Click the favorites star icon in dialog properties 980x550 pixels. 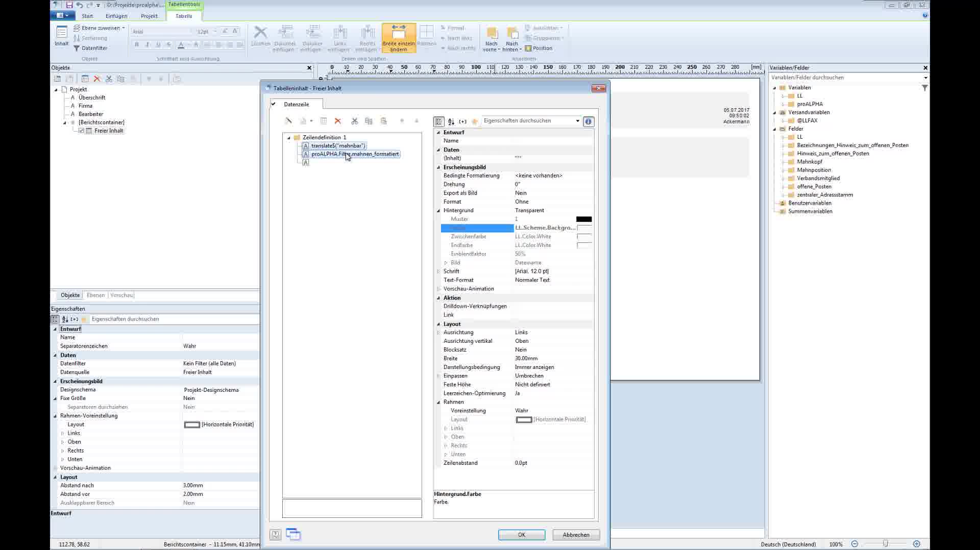pos(475,121)
